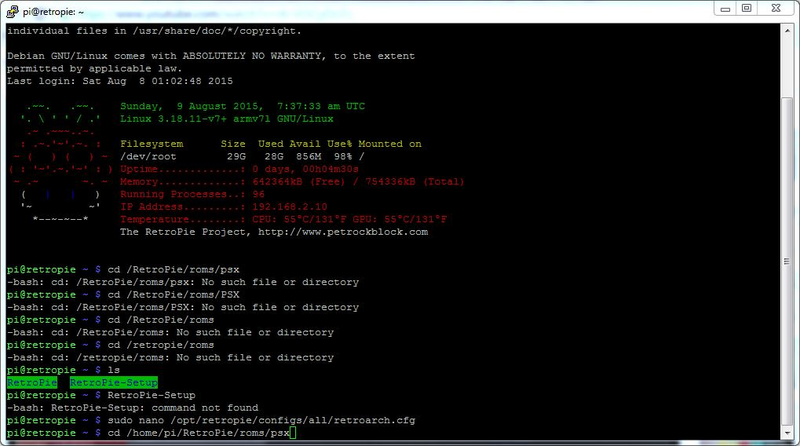The height and width of the screenshot is (446, 800).
Task: Click the 'Filesystem Size Used Avail' header row
Action: [271, 144]
